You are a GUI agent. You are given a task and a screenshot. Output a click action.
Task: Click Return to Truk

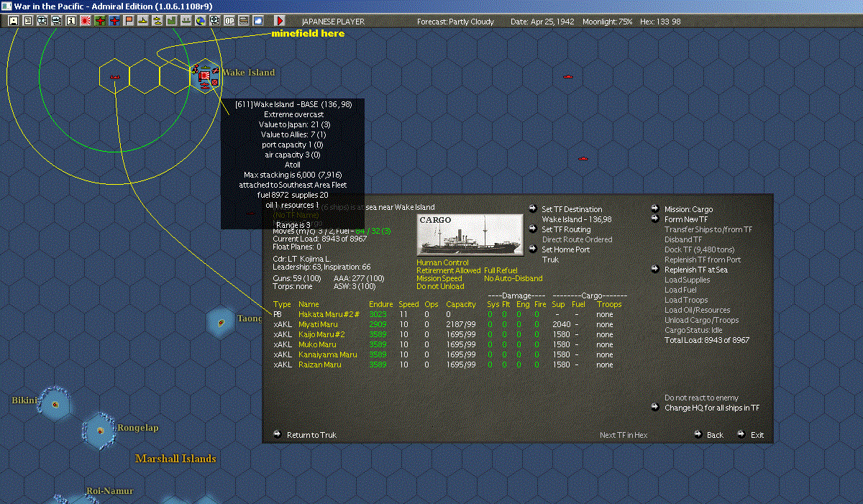point(311,435)
